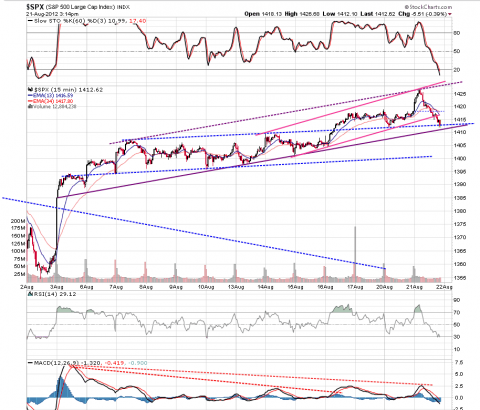Viewport: 480px width, 410px height.
Task: Click the 70 level on the RSI axis
Action: tap(457, 313)
